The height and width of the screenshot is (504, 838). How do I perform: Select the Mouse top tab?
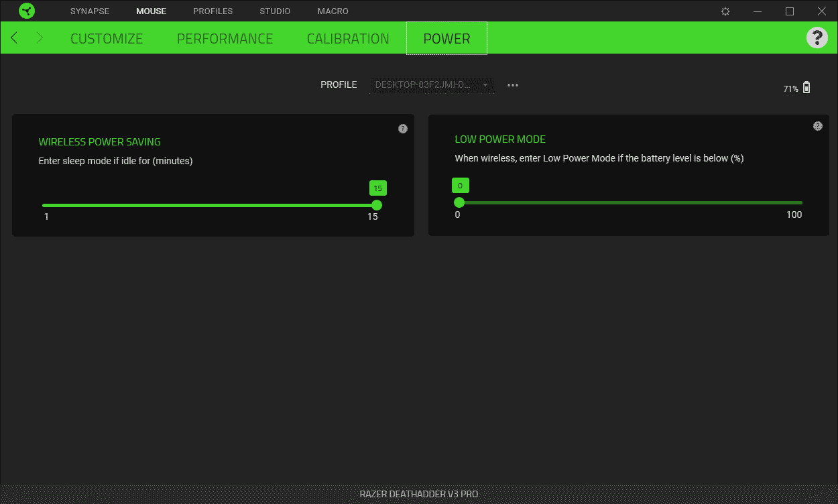[x=151, y=11]
